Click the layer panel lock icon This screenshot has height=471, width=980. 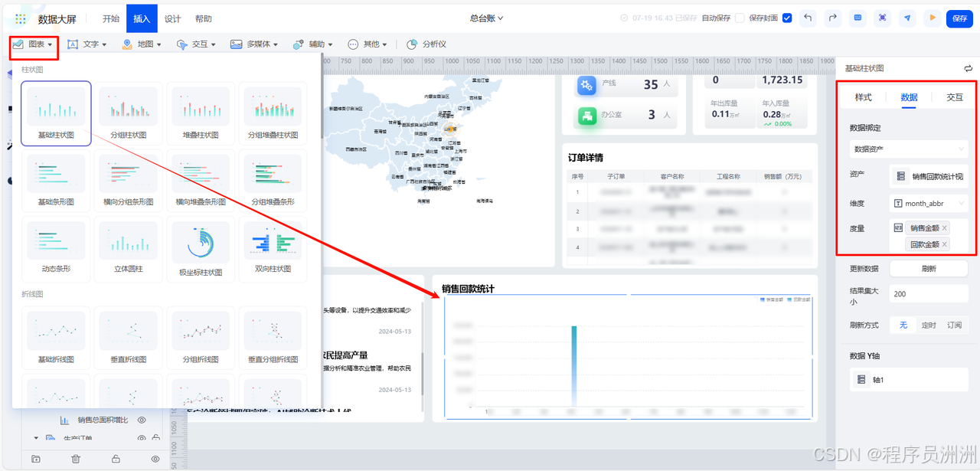(116, 459)
